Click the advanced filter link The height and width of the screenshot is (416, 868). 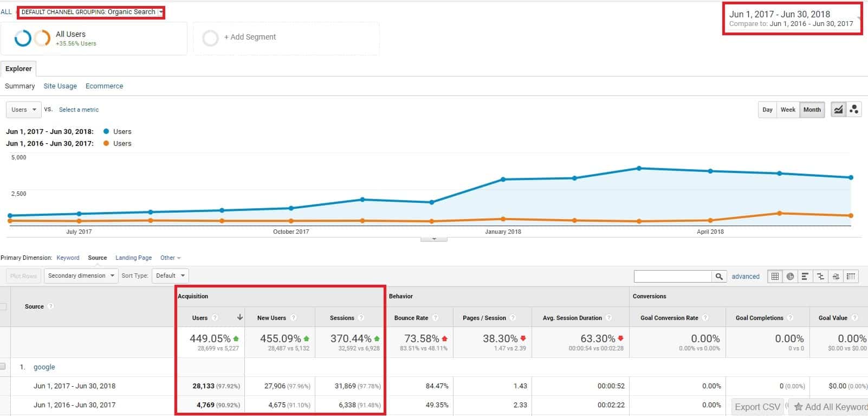pyautogui.click(x=746, y=276)
